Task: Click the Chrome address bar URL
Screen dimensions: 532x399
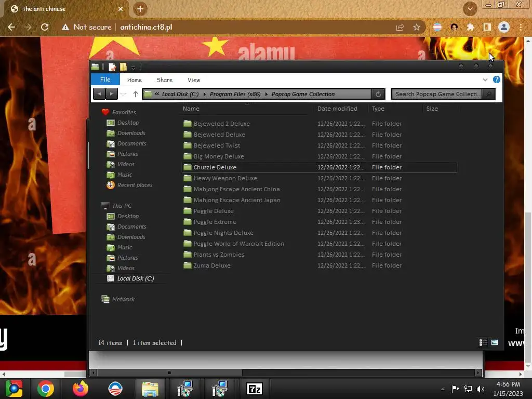Action: tap(146, 27)
